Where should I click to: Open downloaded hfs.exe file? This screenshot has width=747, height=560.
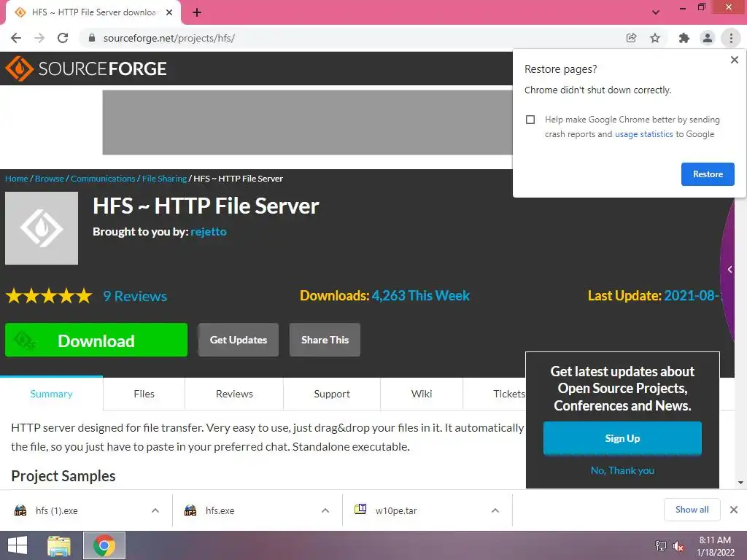[x=220, y=510]
